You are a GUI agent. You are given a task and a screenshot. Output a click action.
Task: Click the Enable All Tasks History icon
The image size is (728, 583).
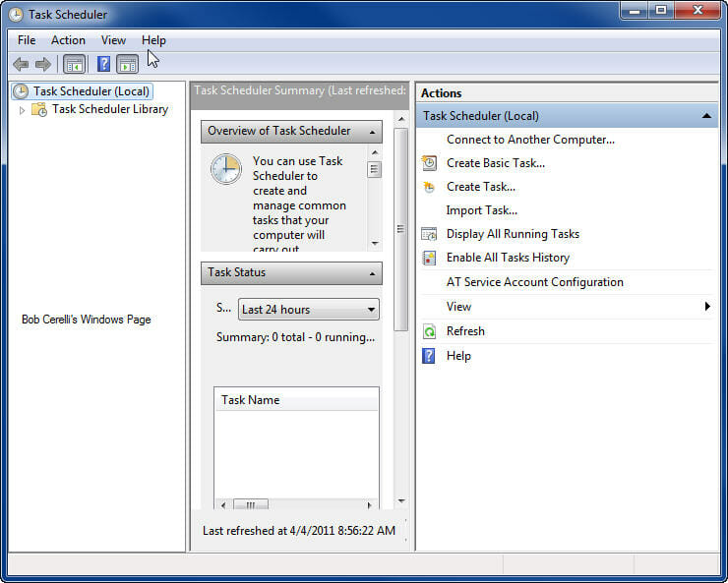pyautogui.click(x=430, y=258)
